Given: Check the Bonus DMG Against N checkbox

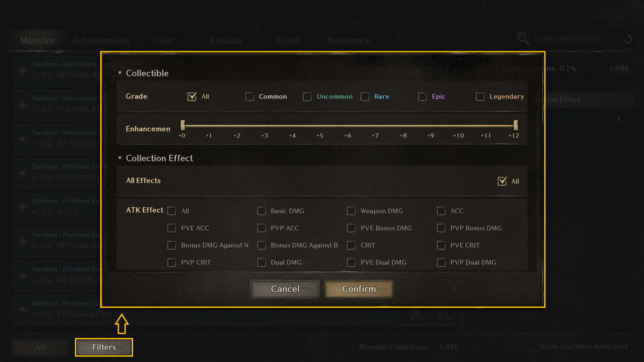Looking at the screenshot, I should [x=172, y=245].
